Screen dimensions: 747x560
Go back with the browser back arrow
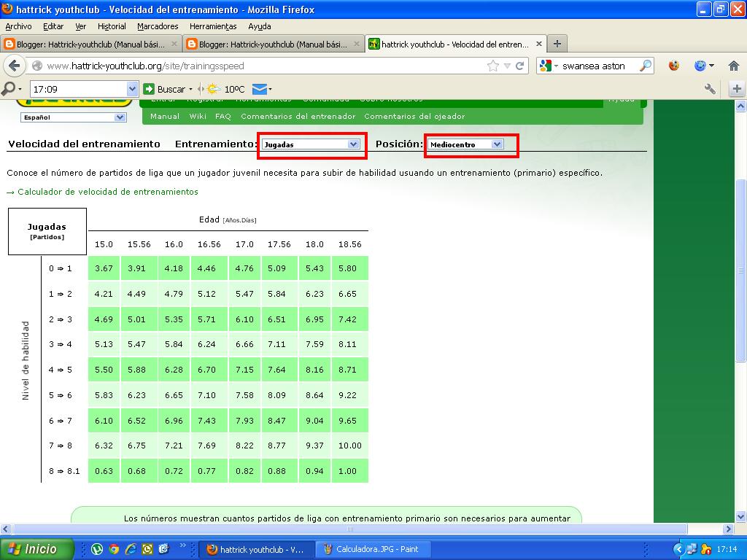(x=15, y=66)
